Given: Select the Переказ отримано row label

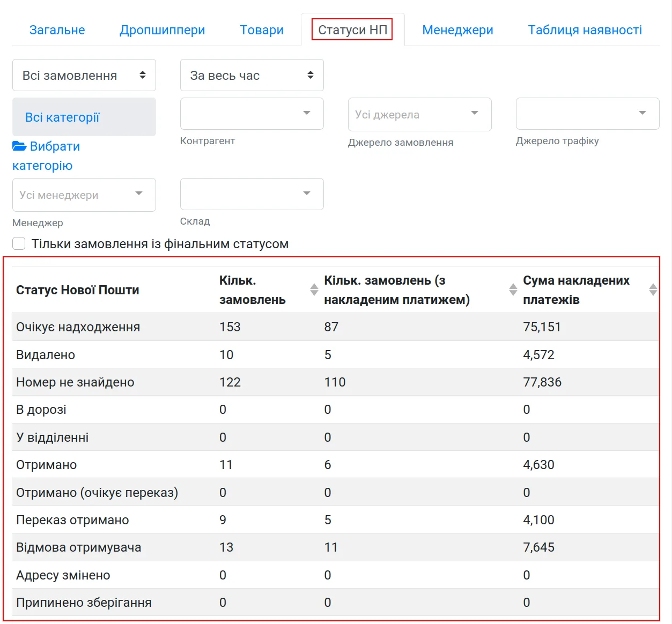Looking at the screenshot, I should [x=72, y=520].
